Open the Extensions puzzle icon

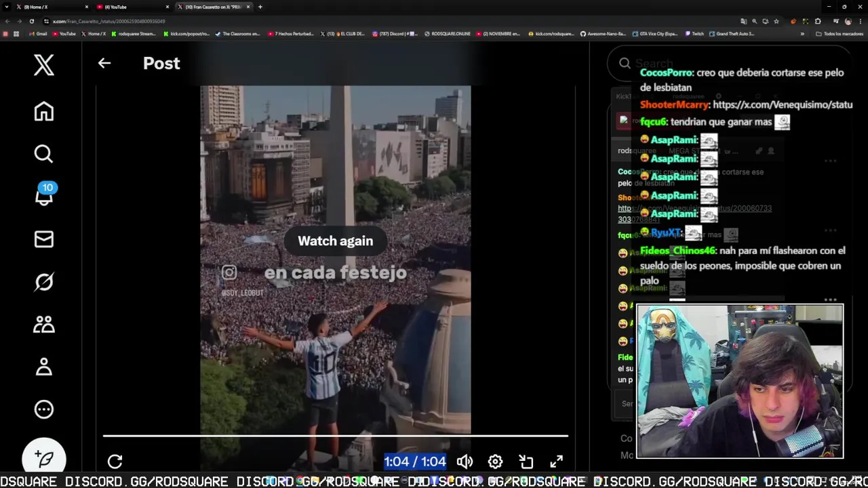[818, 21]
